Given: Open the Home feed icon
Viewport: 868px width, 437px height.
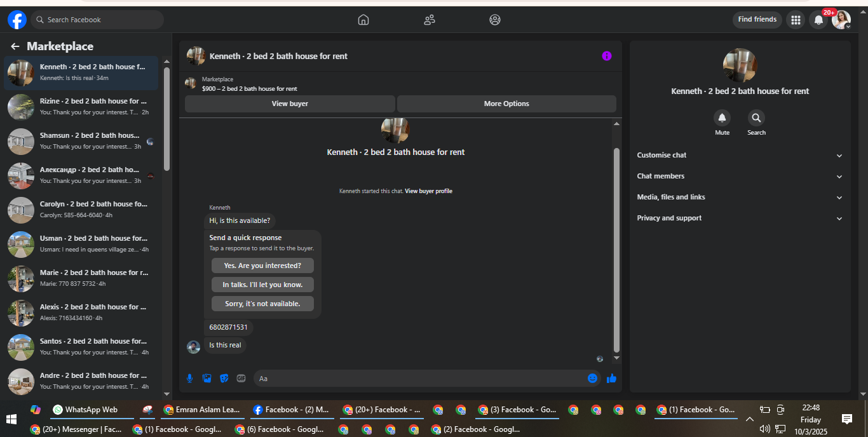Looking at the screenshot, I should [363, 20].
